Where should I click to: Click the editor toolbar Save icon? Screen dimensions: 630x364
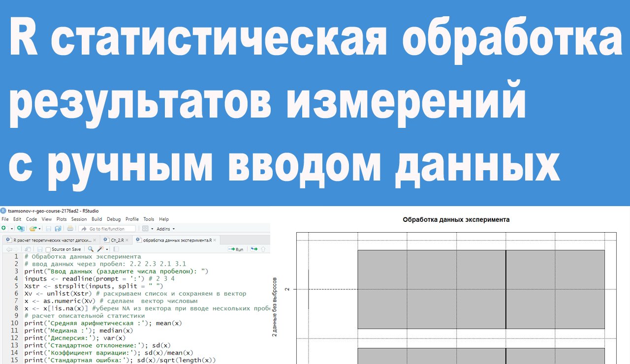click(40, 249)
